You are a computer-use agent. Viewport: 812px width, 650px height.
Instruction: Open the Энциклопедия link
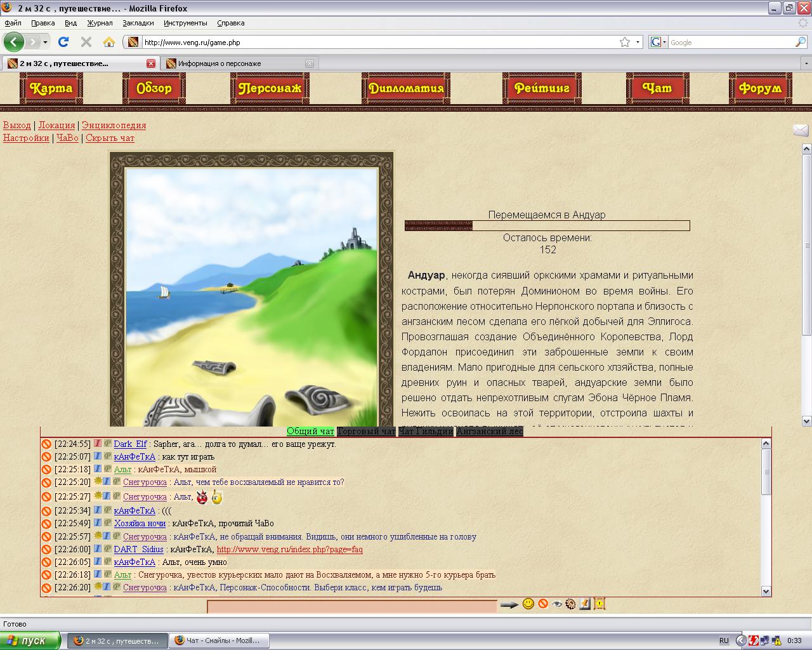(x=114, y=125)
